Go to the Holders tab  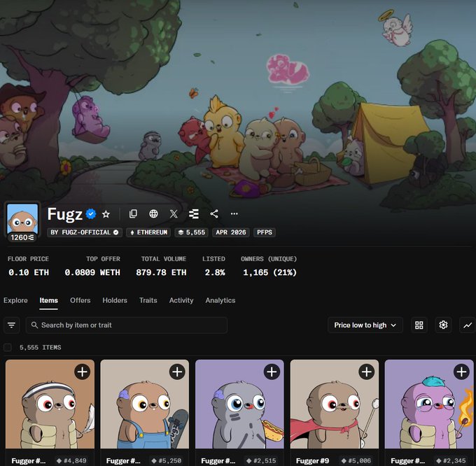pyautogui.click(x=115, y=300)
